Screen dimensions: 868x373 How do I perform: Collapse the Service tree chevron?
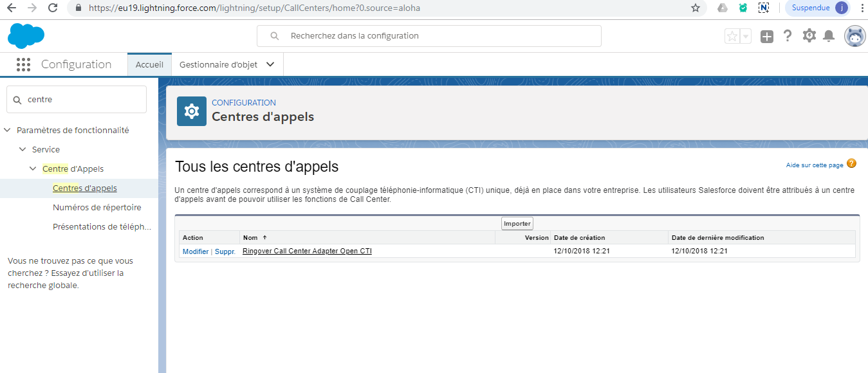pyautogui.click(x=23, y=149)
